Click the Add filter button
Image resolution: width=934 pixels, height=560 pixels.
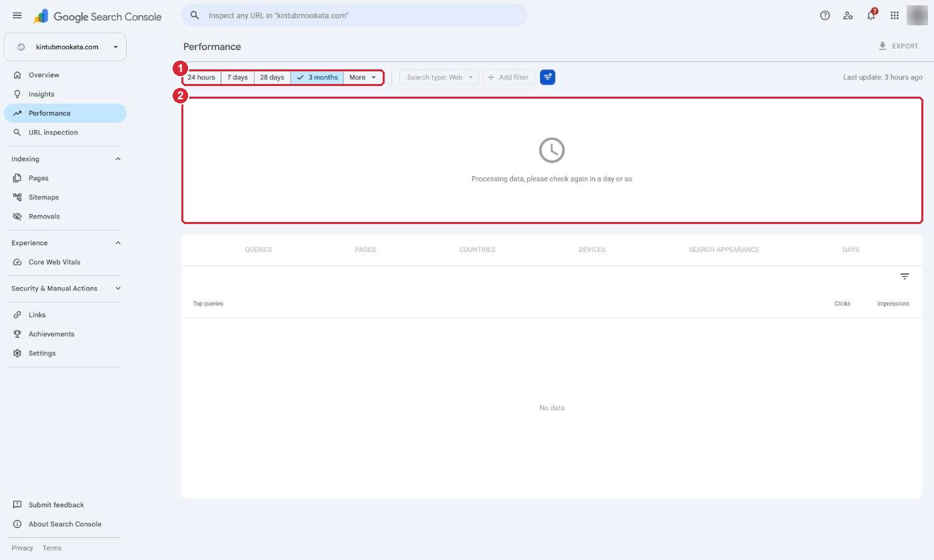509,77
